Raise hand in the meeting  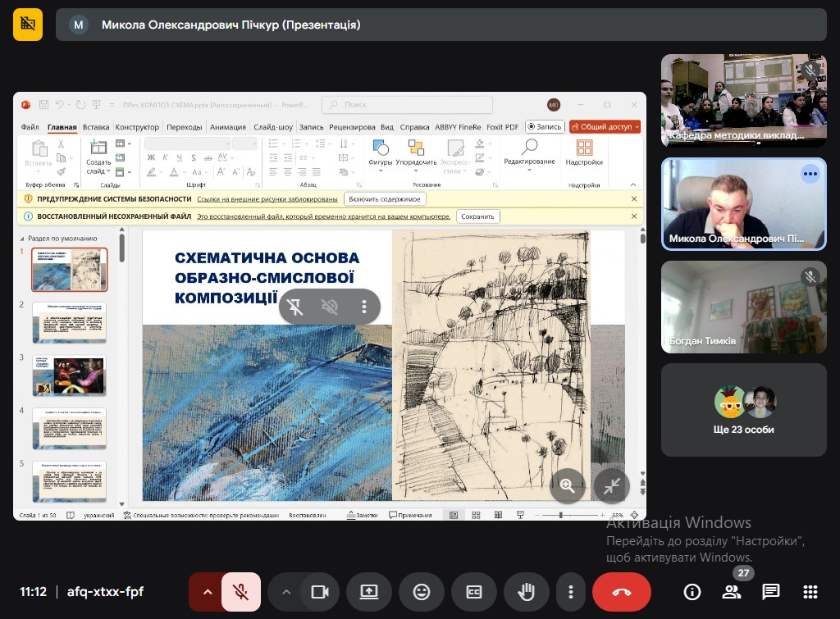(526, 592)
